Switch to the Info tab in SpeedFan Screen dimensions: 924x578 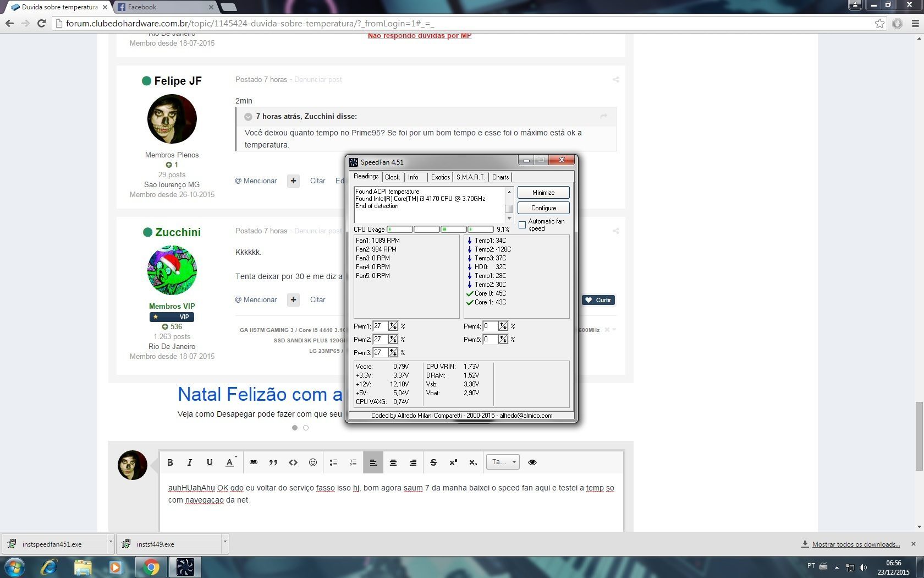coord(413,177)
